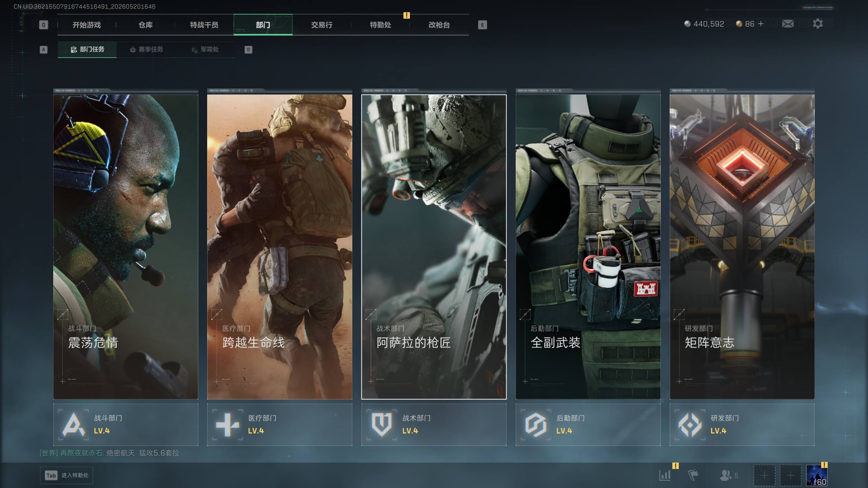
Task: Open the friends icon showing 5
Action: pyautogui.click(x=728, y=475)
